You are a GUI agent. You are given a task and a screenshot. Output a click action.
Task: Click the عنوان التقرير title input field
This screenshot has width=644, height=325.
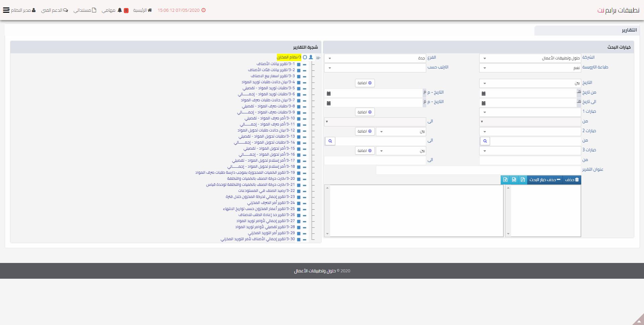coord(478,170)
